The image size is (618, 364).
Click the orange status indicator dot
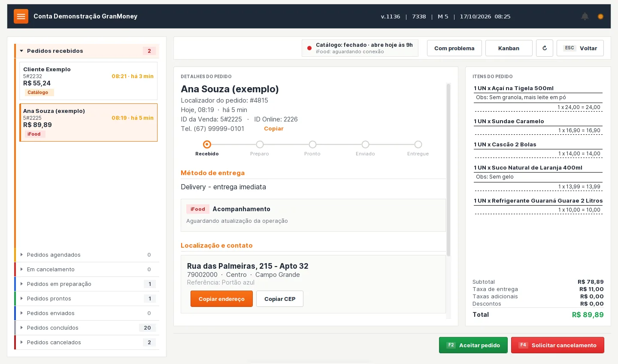[600, 16]
